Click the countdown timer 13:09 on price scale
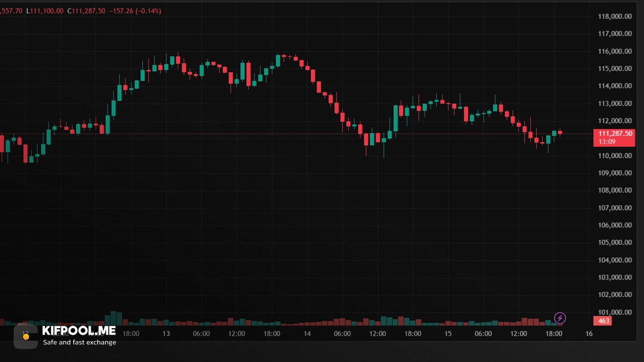Screen dimensions: 644x362 tap(607, 142)
